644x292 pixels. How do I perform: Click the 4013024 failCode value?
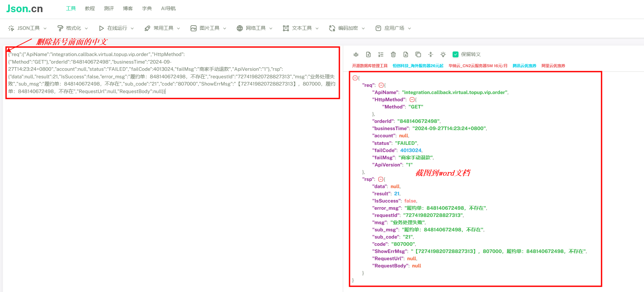click(411, 150)
